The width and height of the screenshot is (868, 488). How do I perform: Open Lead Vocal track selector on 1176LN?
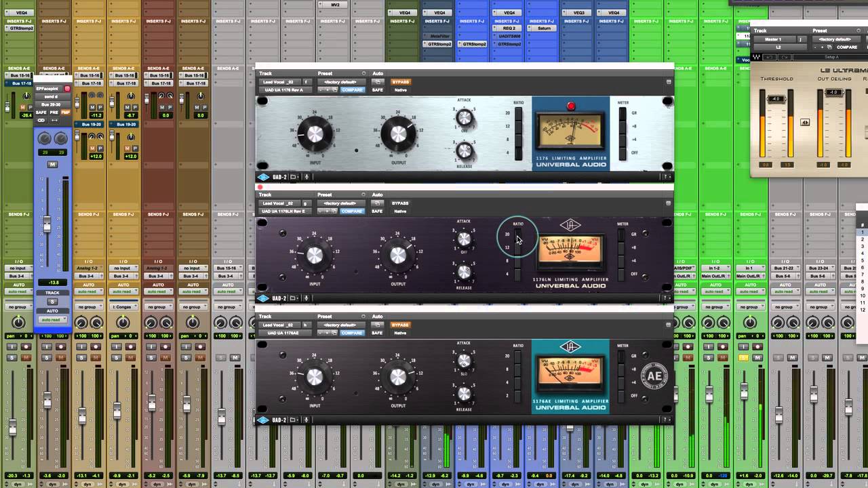point(279,203)
